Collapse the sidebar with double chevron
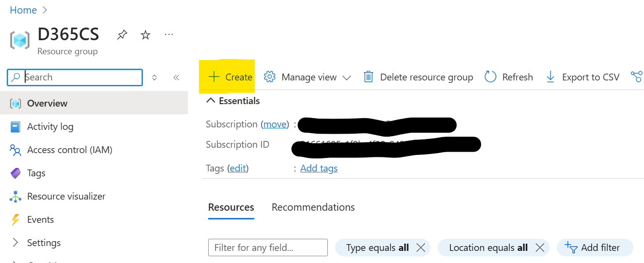This screenshot has width=644, height=263. coord(176,77)
